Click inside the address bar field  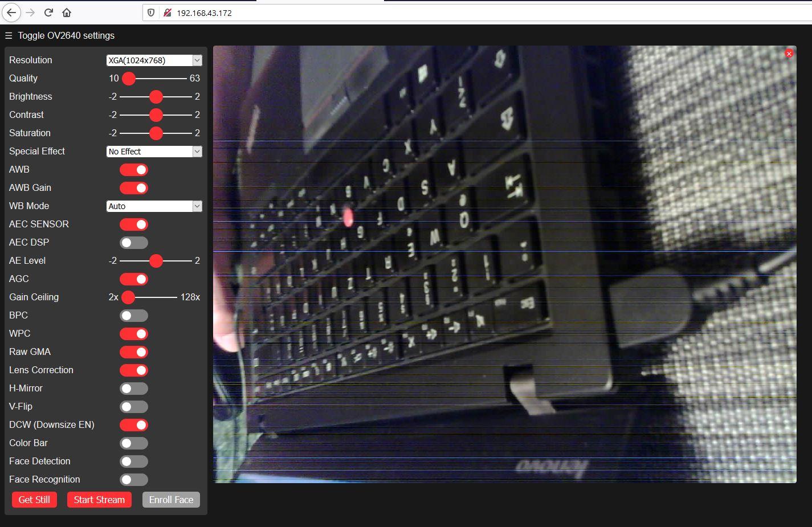pos(285,12)
